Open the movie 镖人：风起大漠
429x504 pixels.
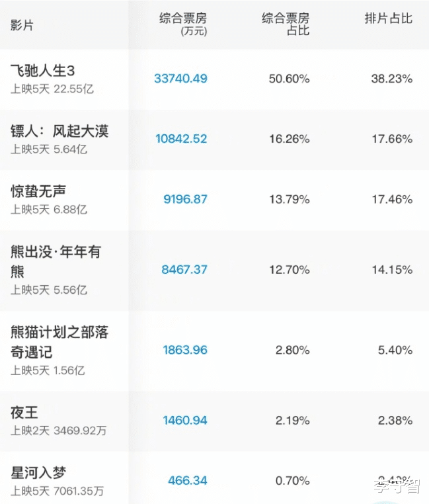59,131
